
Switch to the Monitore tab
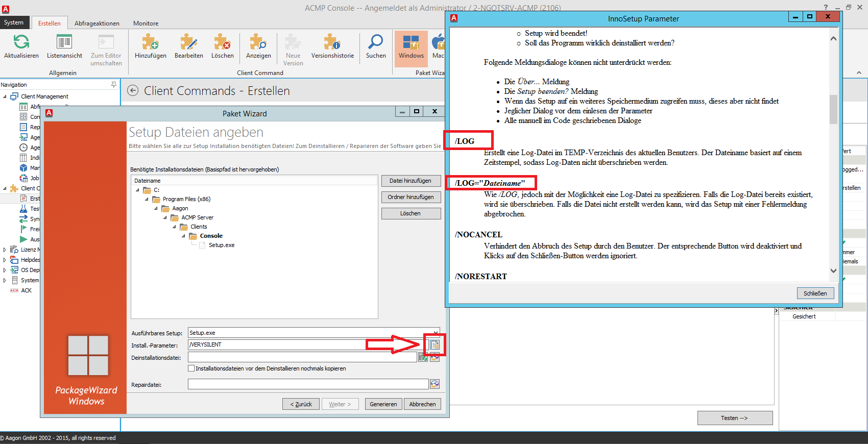[146, 23]
